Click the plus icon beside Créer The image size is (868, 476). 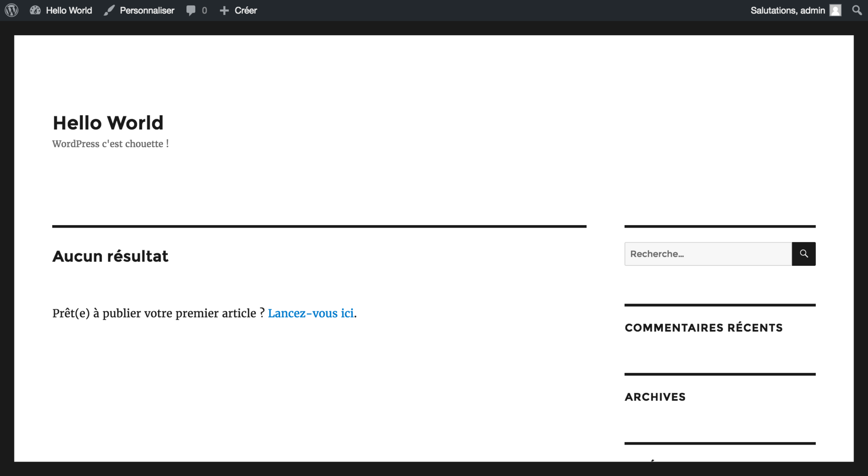[224, 10]
